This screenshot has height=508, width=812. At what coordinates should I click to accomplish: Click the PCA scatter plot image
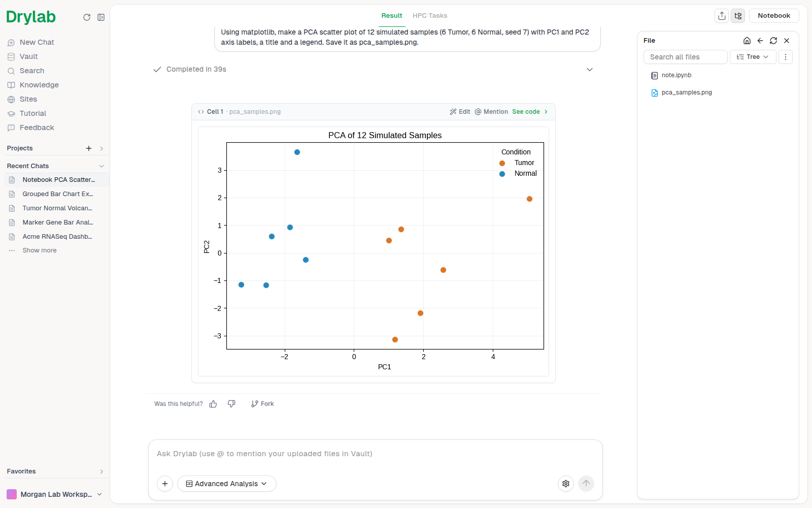[x=374, y=251]
